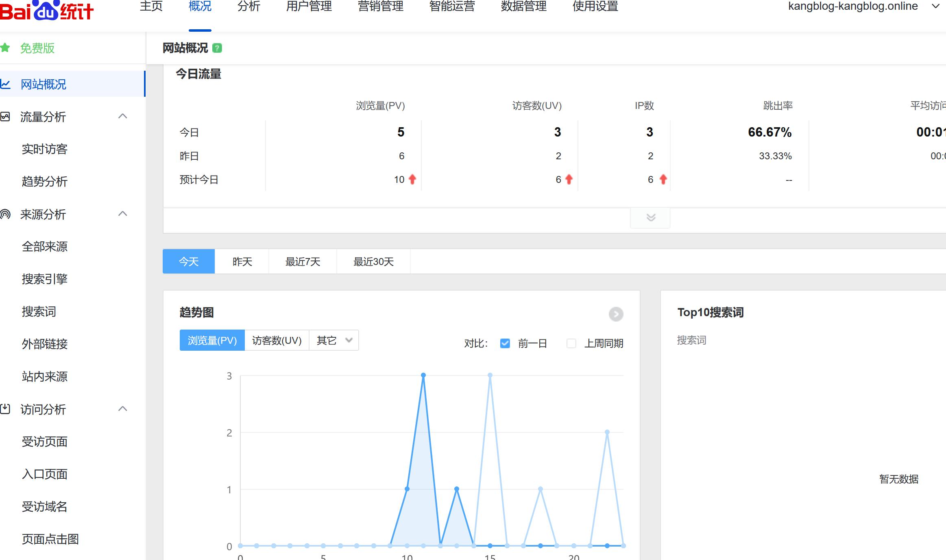
Task: Click the 浏览量(PV) column header
Action: pos(380,106)
